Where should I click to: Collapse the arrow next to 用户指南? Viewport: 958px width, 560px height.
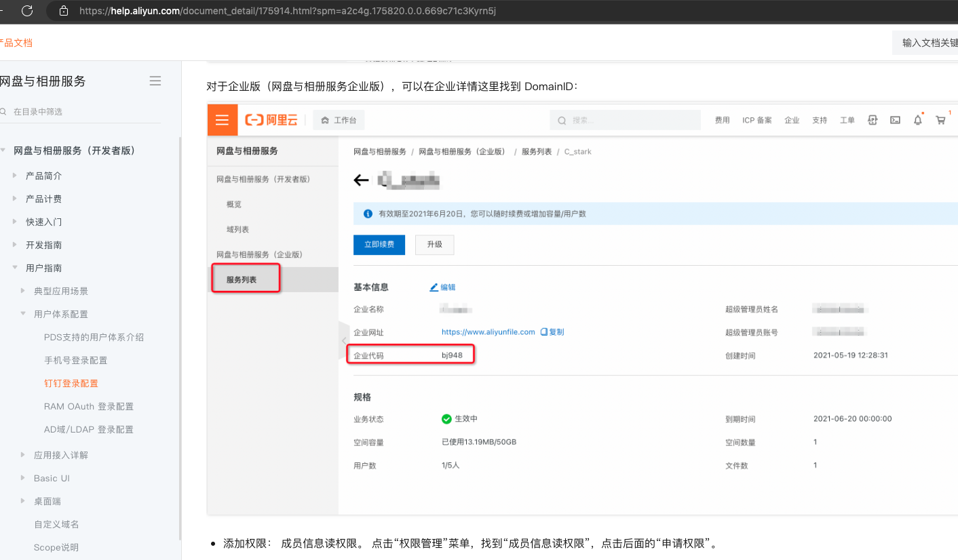tap(15, 268)
